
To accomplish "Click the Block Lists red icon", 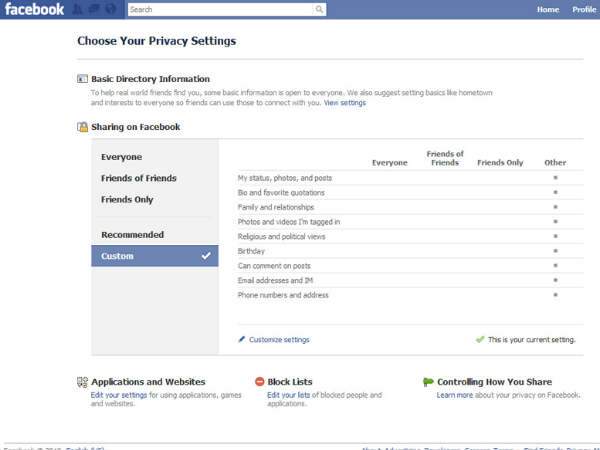I will click(x=260, y=382).
